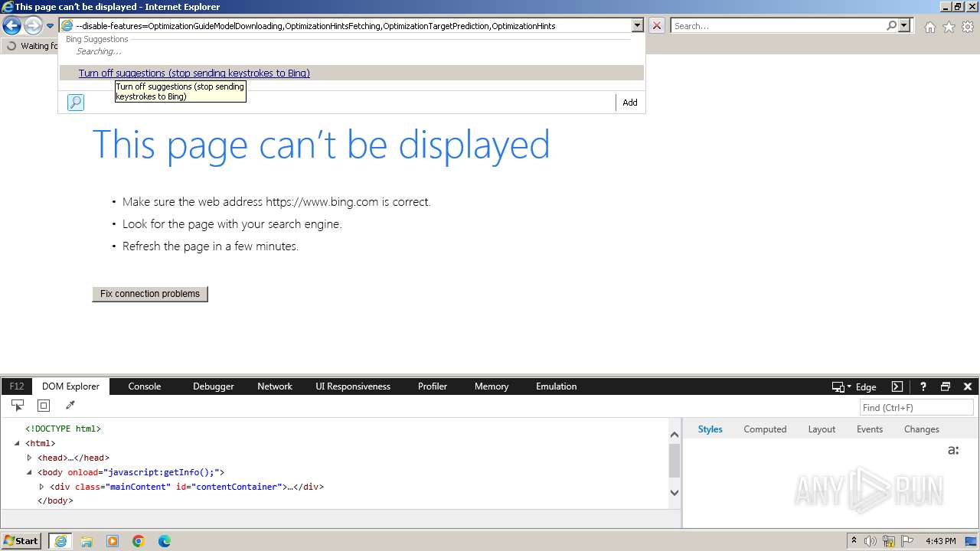
Task: Expand the <head> node
Action: coord(29,458)
